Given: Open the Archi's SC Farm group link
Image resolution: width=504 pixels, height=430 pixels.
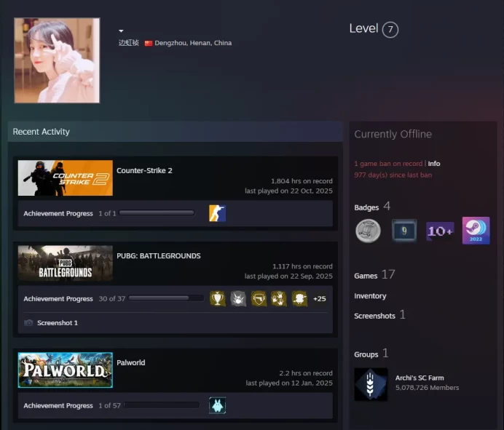Looking at the screenshot, I should (x=420, y=378).
